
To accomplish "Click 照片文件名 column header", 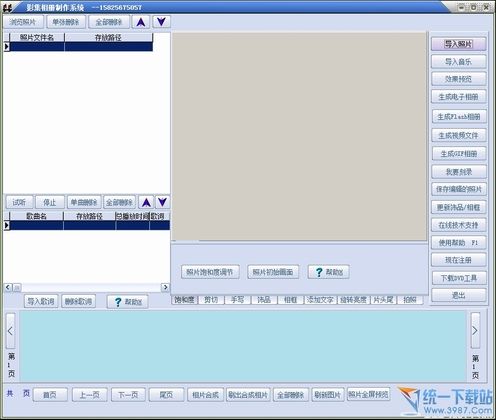I will (x=37, y=37).
